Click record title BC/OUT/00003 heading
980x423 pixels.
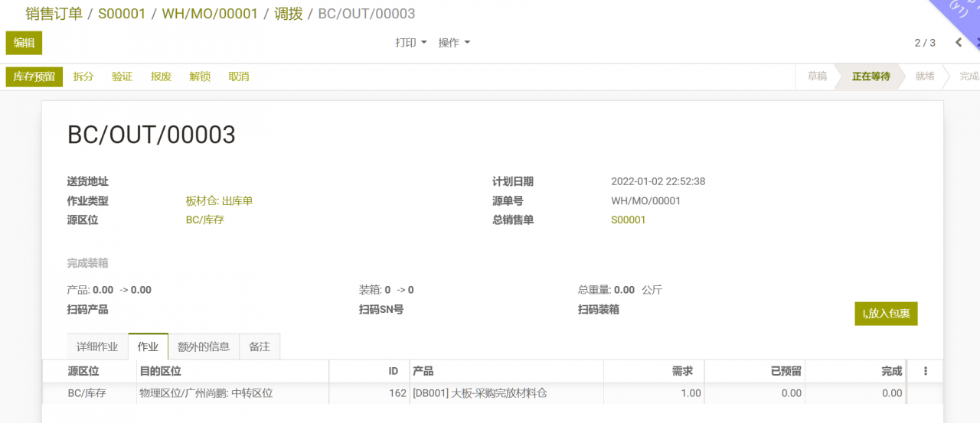152,135
